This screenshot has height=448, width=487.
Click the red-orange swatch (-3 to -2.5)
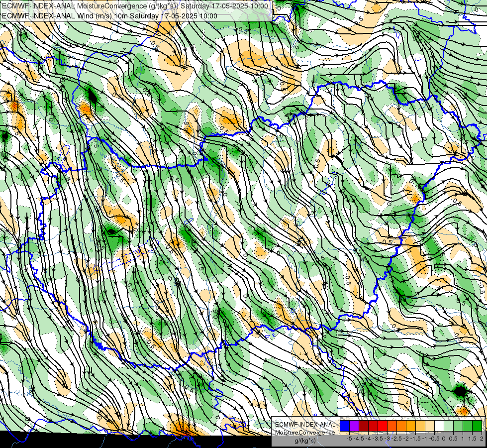tap(392, 426)
